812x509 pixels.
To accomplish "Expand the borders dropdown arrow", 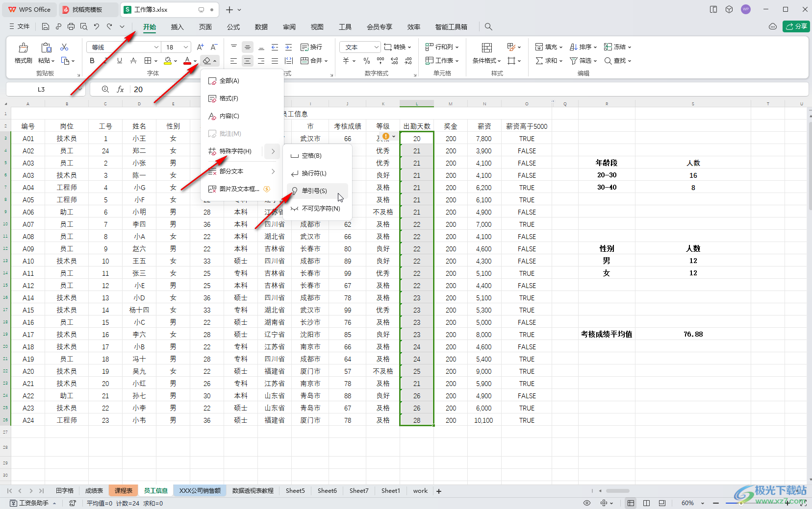I will (x=156, y=61).
